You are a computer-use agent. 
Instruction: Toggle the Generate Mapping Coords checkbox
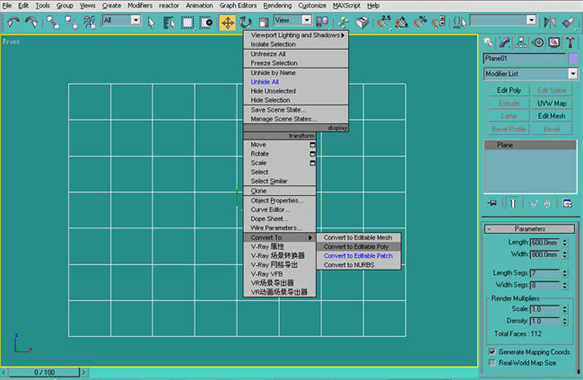point(492,352)
